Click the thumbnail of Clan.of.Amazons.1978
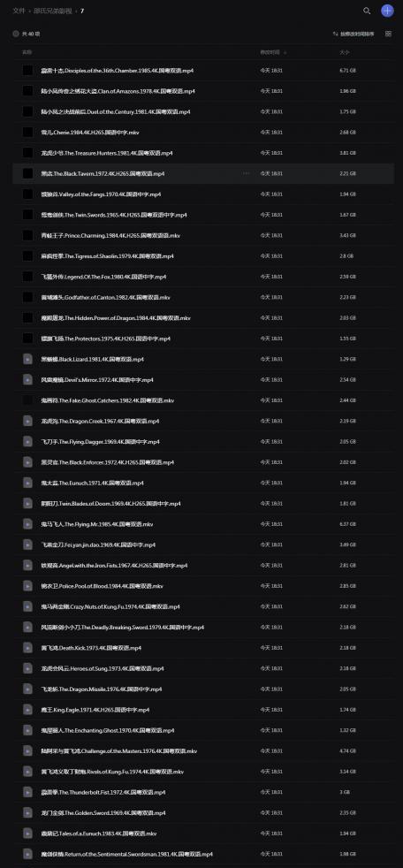403x868 pixels. coord(27,91)
